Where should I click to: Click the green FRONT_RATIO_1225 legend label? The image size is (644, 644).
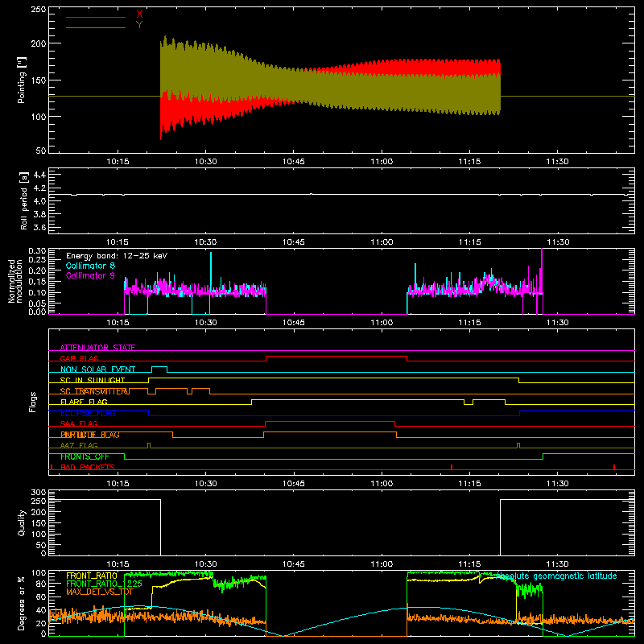point(104,584)
